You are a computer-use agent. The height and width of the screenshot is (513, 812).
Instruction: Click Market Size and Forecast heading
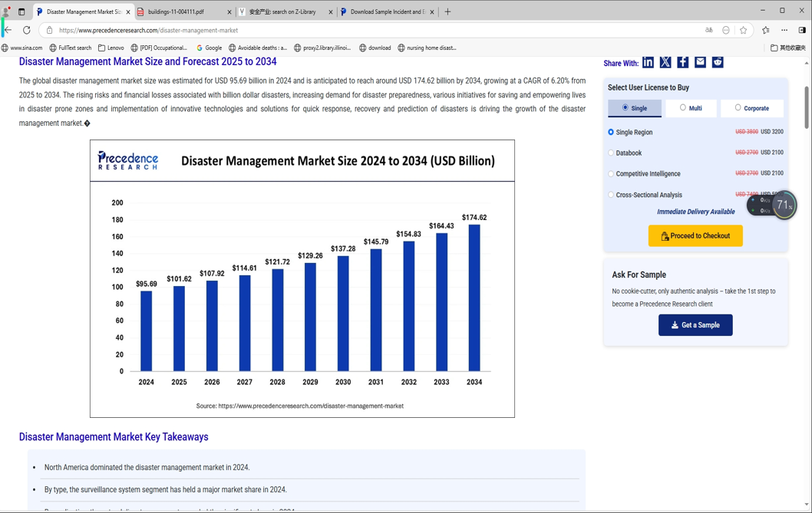(x=147, y=61)
